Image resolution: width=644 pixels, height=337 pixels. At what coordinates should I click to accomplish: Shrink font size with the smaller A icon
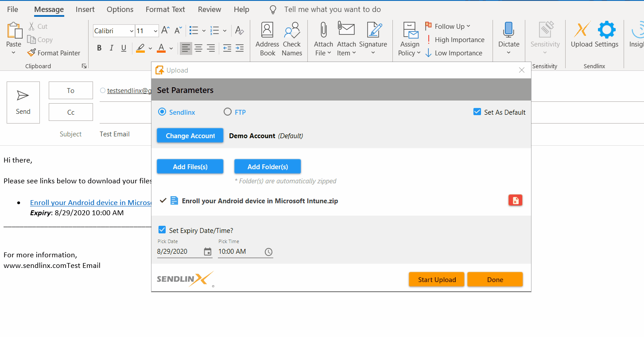[x=178, y=31]
